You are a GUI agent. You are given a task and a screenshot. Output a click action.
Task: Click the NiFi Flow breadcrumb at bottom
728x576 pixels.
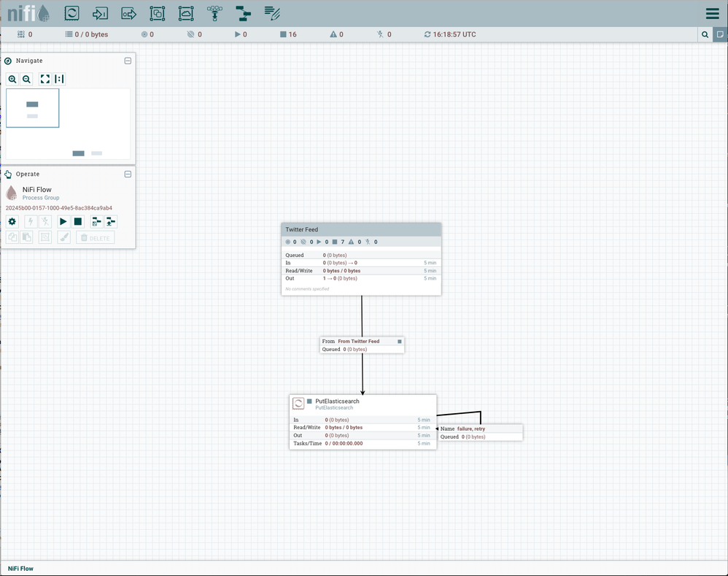(x=20, y=569)
